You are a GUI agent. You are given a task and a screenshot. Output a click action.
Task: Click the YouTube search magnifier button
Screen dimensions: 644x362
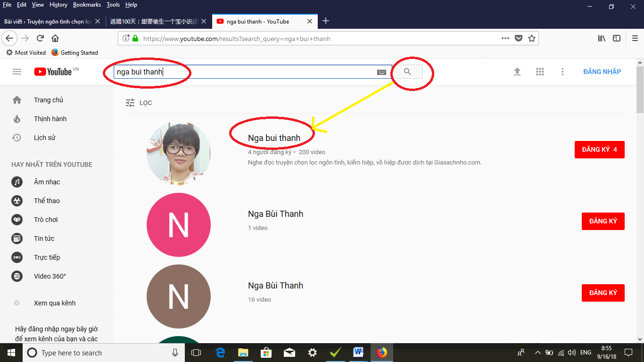407,72
